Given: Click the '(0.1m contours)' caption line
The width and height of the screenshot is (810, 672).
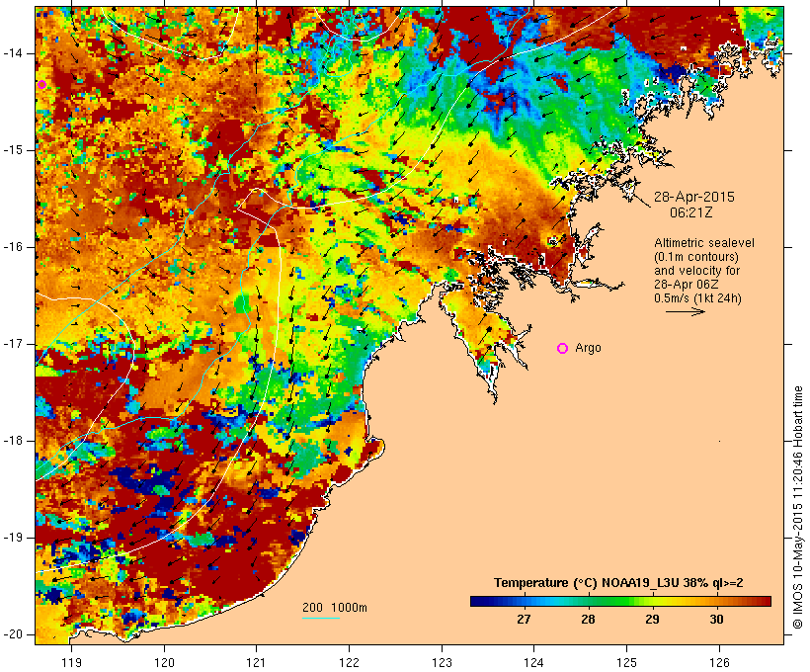Looking at the screenshot, I should click(696, 257).
